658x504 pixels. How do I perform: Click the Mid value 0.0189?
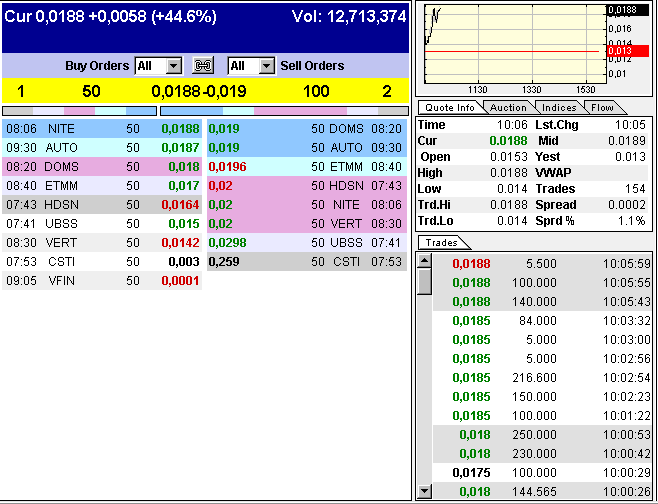[627, 141]
